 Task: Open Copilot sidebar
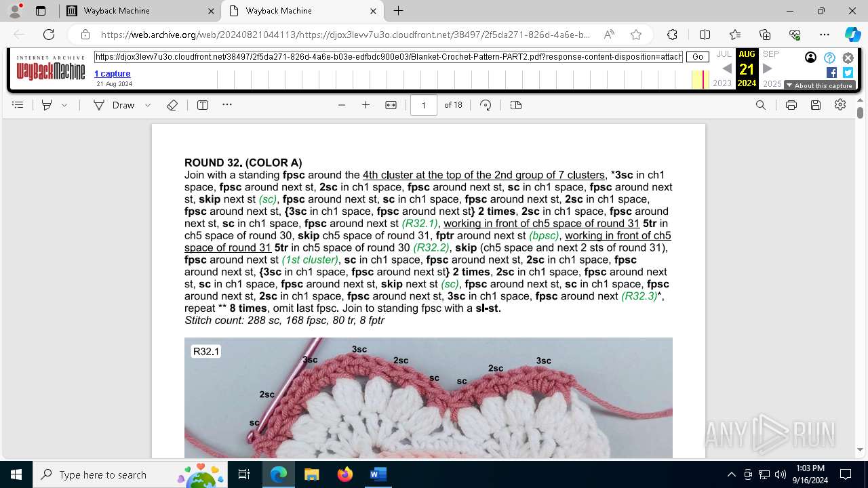pyautogui.click(x=852, y=35)
